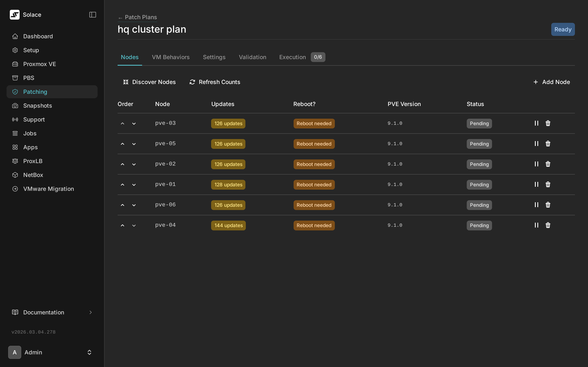Switch to the VM Behaviors tab

[170, 57]
